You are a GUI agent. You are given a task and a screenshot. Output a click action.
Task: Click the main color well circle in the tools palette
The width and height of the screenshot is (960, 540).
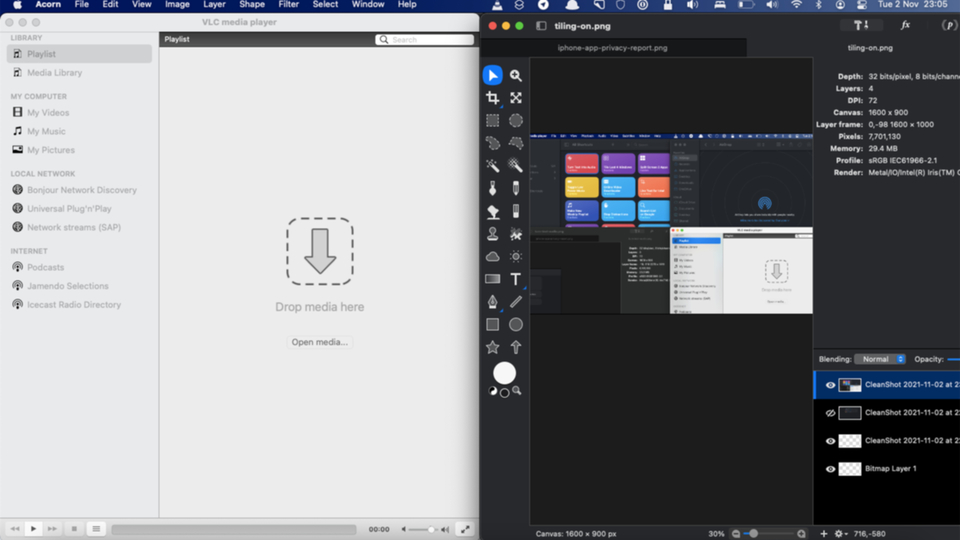(504, 373)
